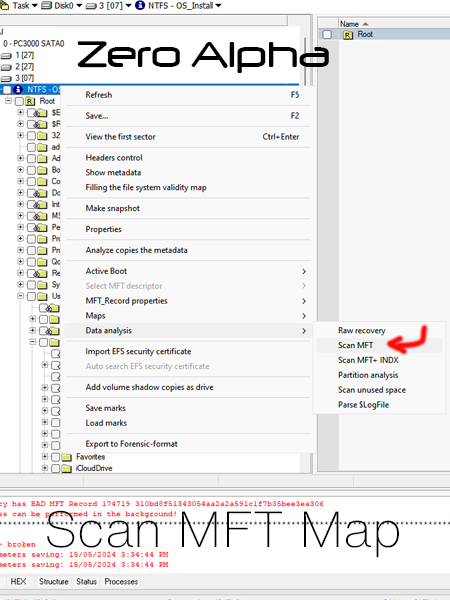Viewport: 450px width, 600px height.
Task: Switch to the Structure tab
Action: [x=54, y=582]
